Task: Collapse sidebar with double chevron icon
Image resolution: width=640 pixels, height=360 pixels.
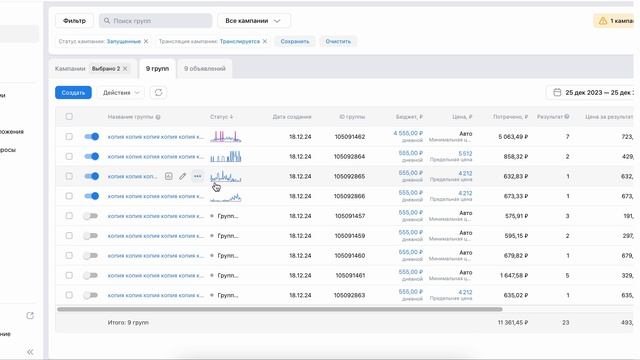Action: pyautogui.click(x=30, y=352)
